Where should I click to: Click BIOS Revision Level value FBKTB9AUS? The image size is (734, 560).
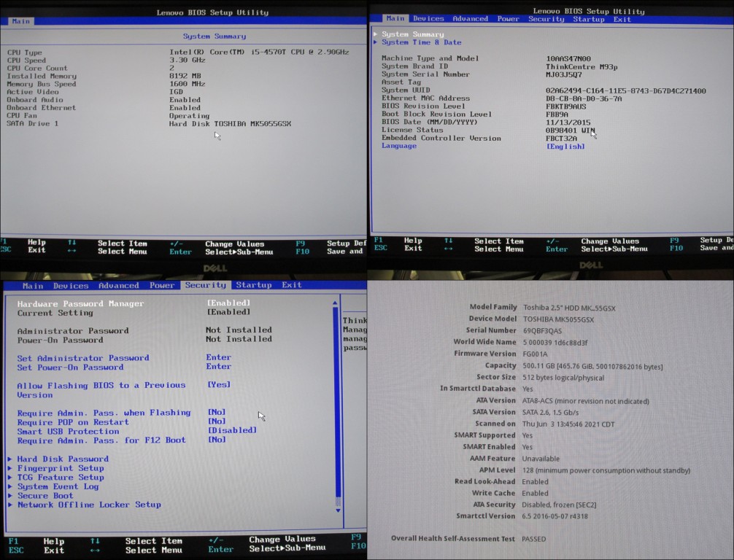point(566,106)
